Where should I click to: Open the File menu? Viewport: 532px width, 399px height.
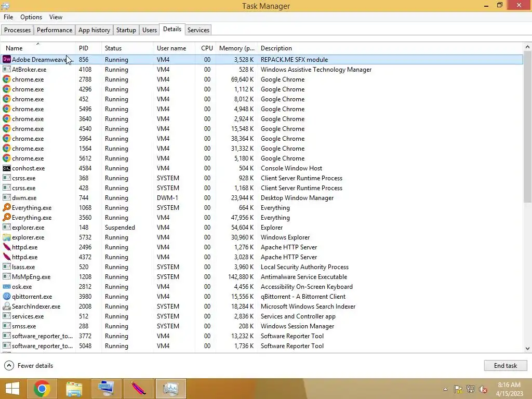pos(8,17)
